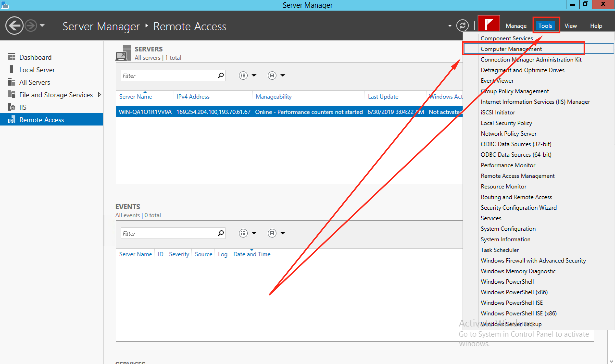615x364 pixels.
Task: Click File and Storage Services icon
Action: [x=11, y=94]
